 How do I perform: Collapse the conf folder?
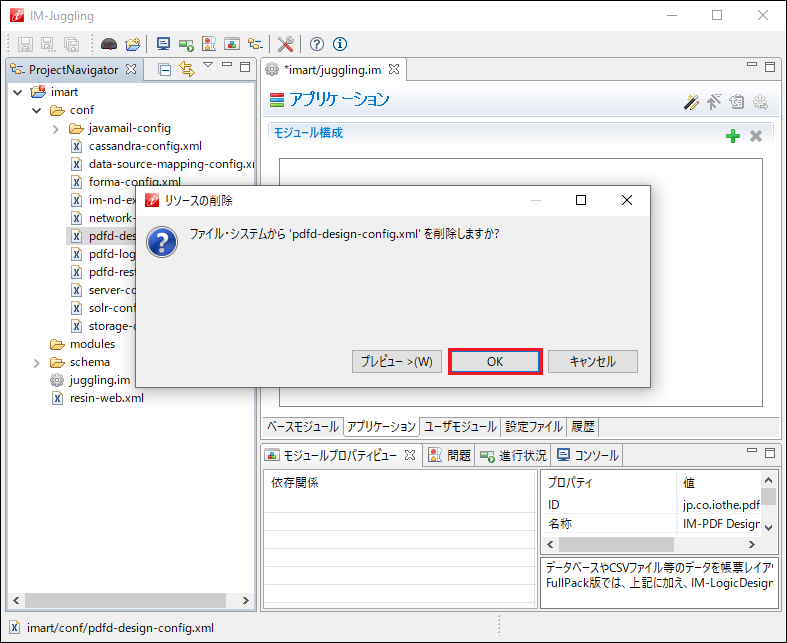point(37,110)
